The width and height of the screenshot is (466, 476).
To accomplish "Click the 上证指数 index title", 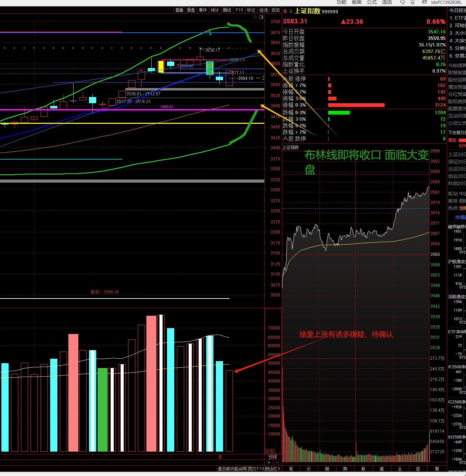I will click(308, 11).
